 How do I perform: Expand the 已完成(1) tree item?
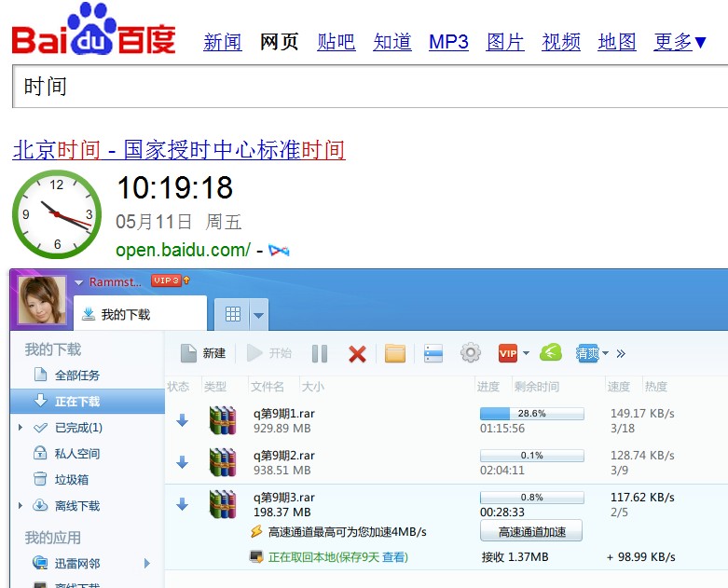(21, 428)
